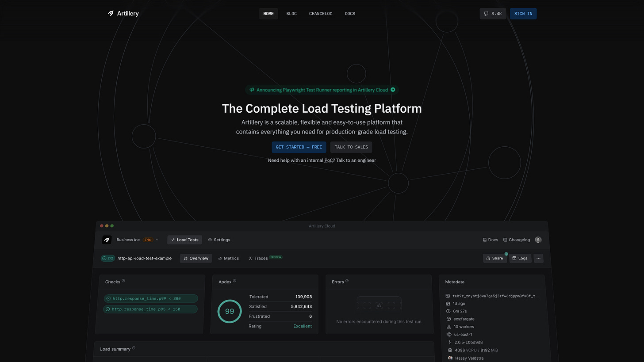This screenshot has height=362, width=644.
Task: Click the orange Trial badge
Action: [x=148, y=240]
